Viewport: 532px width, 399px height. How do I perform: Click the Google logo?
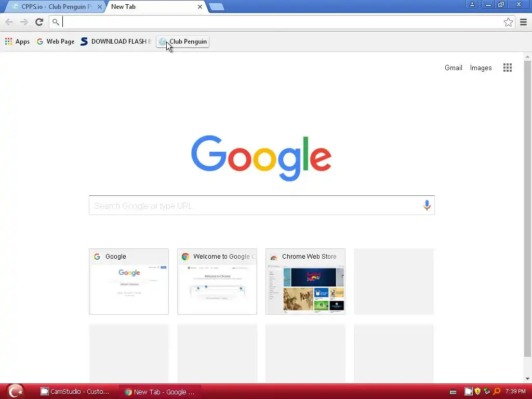[x=261, y=158]
